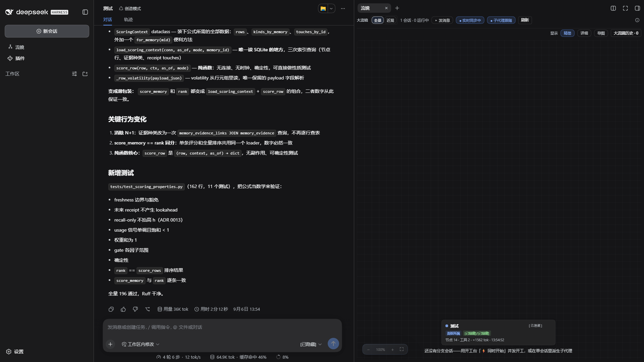
Task: Collapse the left sidebar panel icon
Action: [85, 12]
